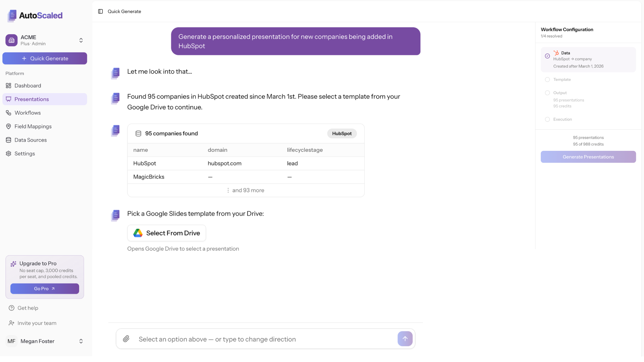Expand the 'and 93 more' rows
Viewport: 644px width, 362px height.
tap(246, 190)
